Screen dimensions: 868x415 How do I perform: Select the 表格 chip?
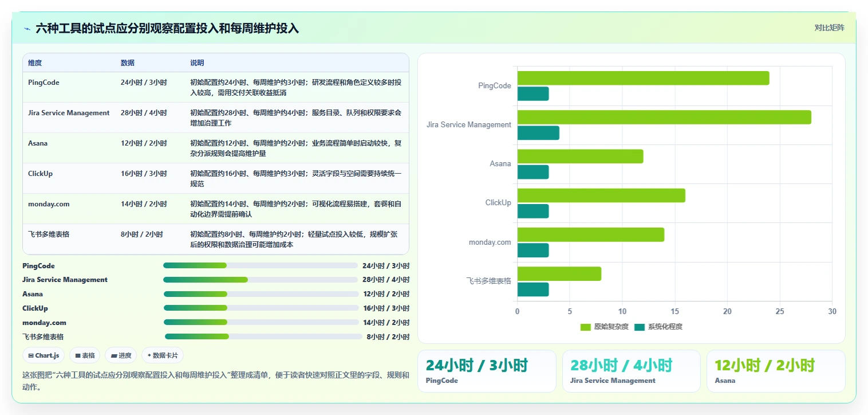[85, 355]
